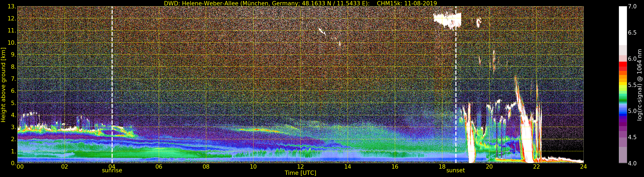Click the '4.5' label on the colorbar
This screenshot has width=644, height=177.
(632, 137)
